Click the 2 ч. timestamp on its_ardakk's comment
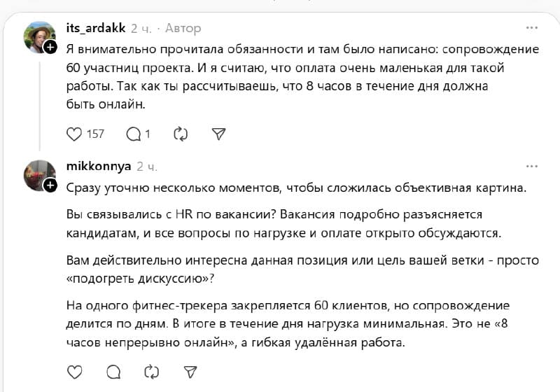The width and height of the screenshot is (560, 392). [x=141, y=29]
